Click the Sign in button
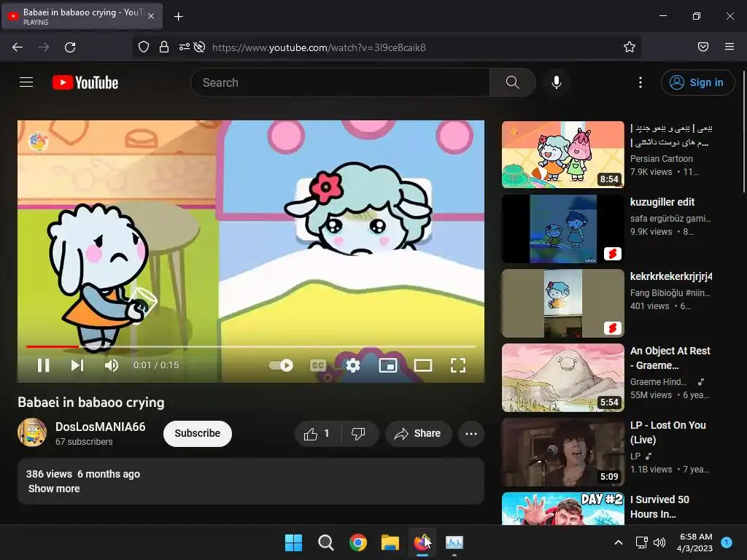The image size is (747, 560). tap(697, 82)
